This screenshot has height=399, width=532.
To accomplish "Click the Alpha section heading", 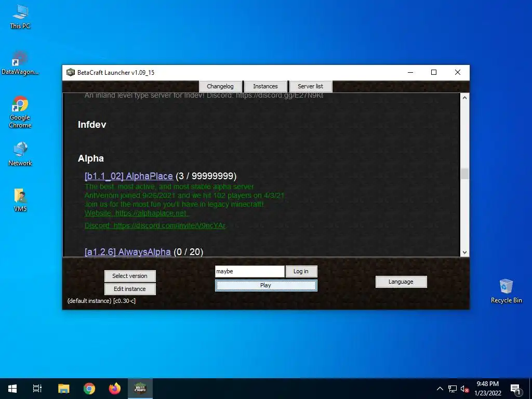I will pyautogui.click(x=90, y=158).
